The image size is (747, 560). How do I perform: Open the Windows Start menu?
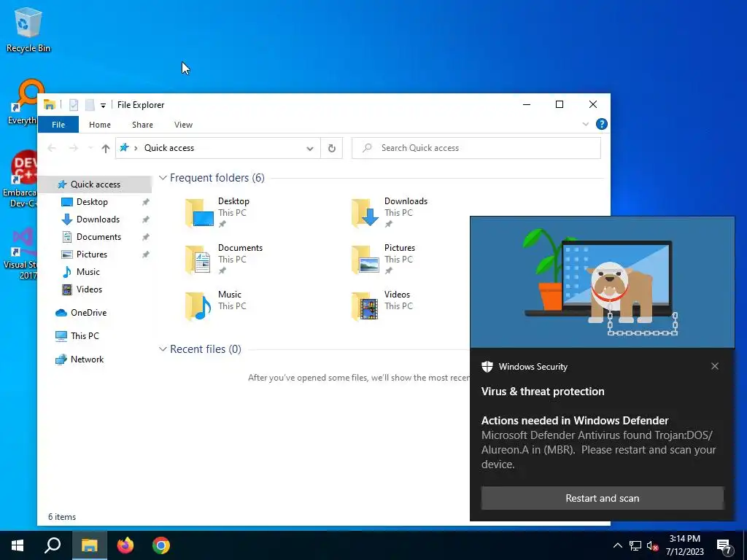(x=18, y=545)
